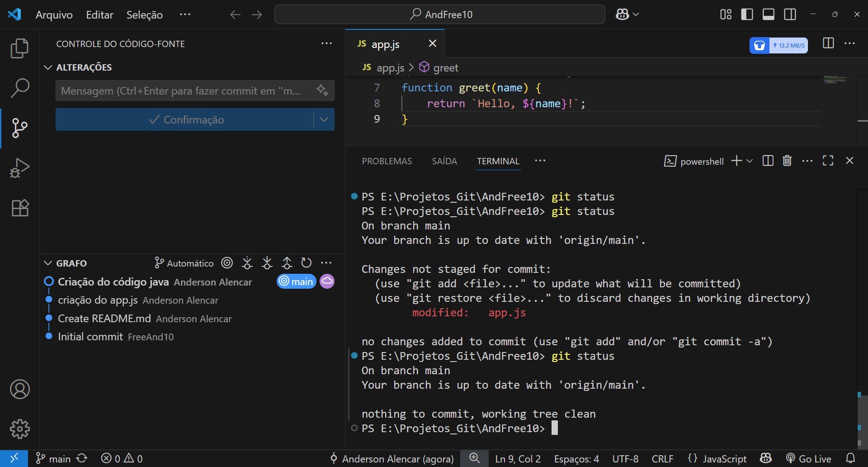868x467 pixels.
Task: Select the 'Initial commit' entry
Action: point(192,337)
